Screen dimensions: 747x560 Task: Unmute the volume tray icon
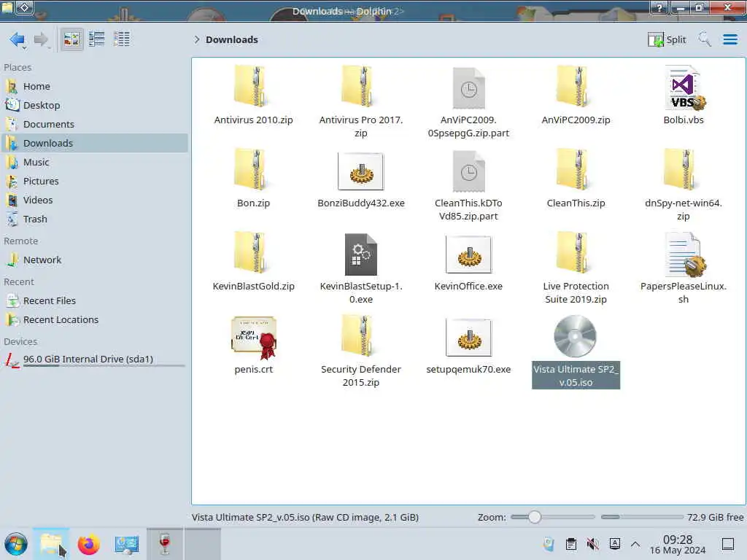click(x=592, y=544)
